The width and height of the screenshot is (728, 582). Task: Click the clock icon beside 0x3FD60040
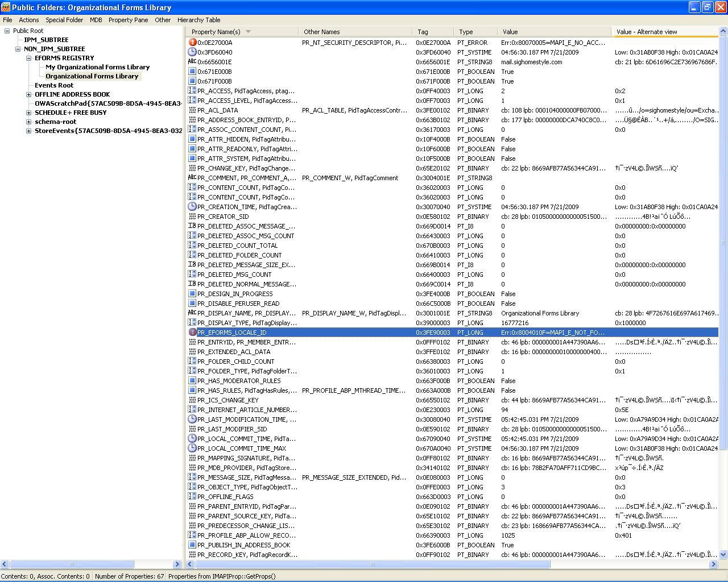(192, 52)
